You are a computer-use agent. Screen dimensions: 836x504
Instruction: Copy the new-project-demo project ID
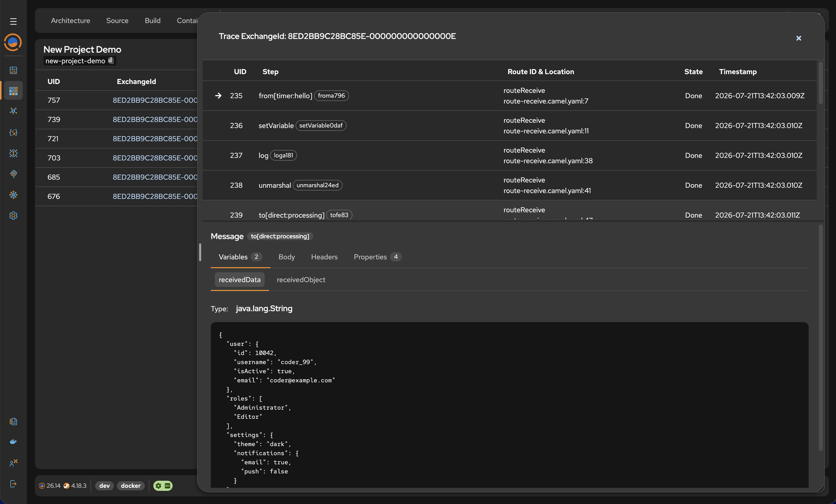pos(111,60)
